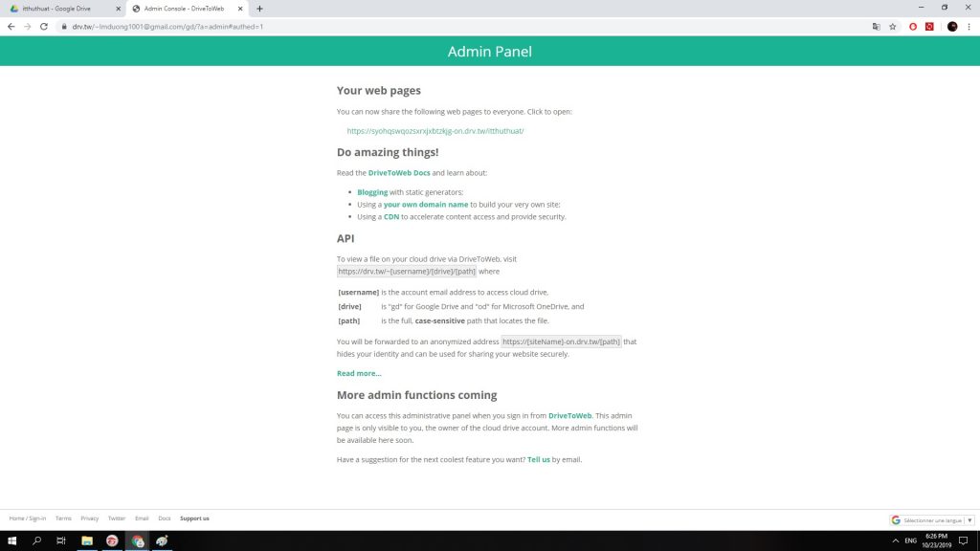The image size is (980, 551).
Task: Open the Windows Start menu
Action: [11, 540]
